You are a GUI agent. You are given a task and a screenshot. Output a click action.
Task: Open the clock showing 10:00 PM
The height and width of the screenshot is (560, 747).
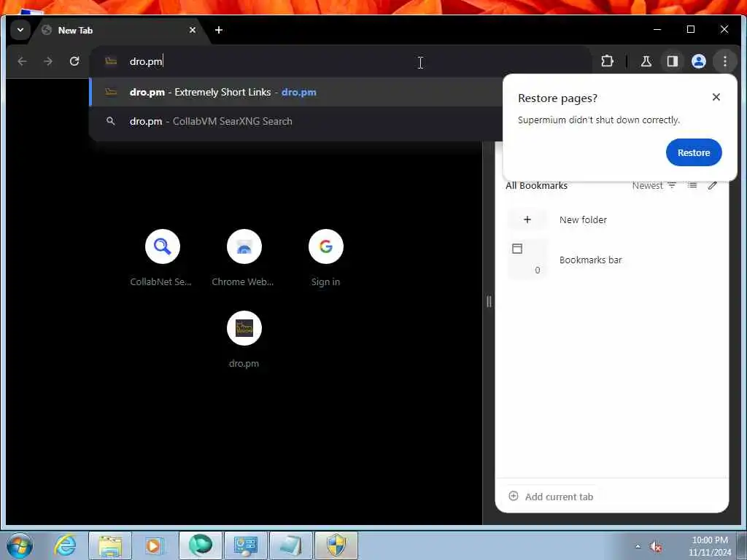[709, 546]
